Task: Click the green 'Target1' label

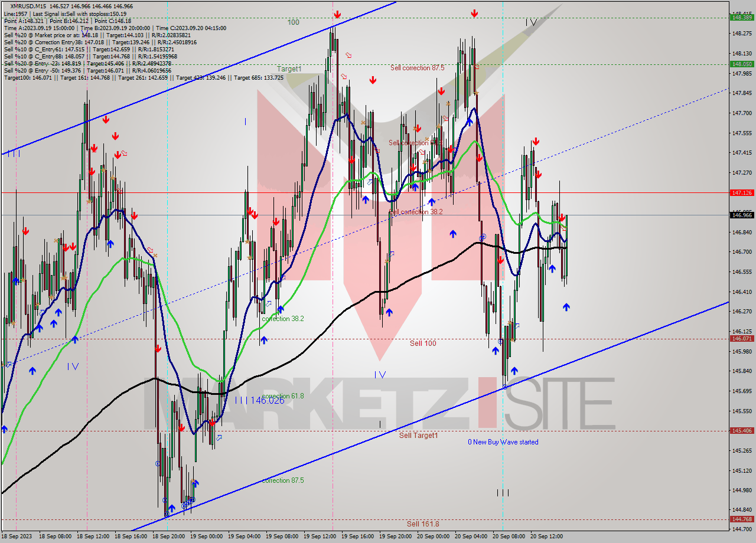Action: click(x=289, y=69)
